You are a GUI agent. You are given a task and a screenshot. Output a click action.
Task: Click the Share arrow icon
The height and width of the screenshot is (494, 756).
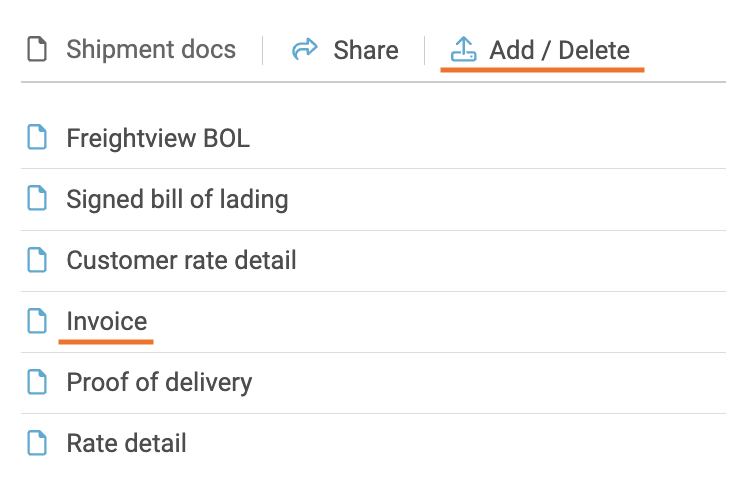304,50
